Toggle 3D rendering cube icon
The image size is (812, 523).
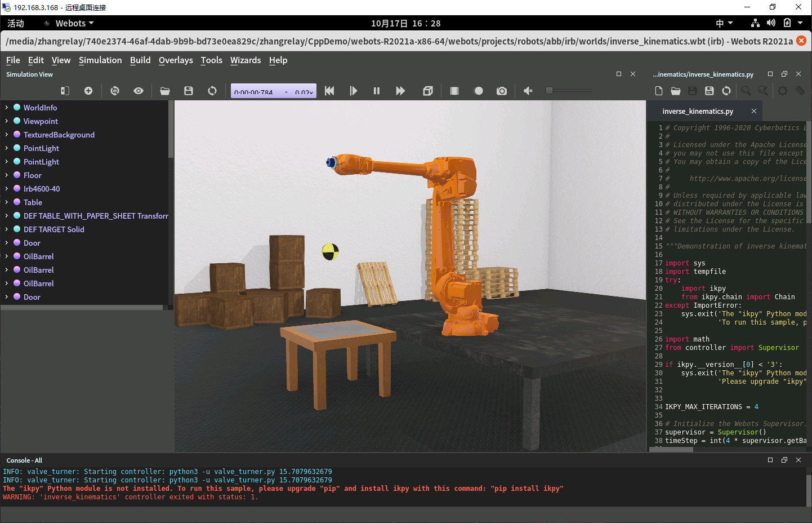(x=428, y=91)
